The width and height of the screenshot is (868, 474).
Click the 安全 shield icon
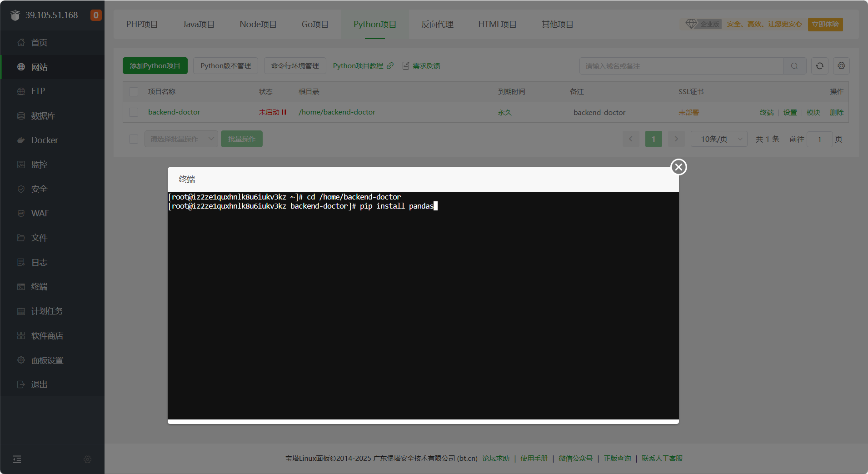click(x=21, y=189)
